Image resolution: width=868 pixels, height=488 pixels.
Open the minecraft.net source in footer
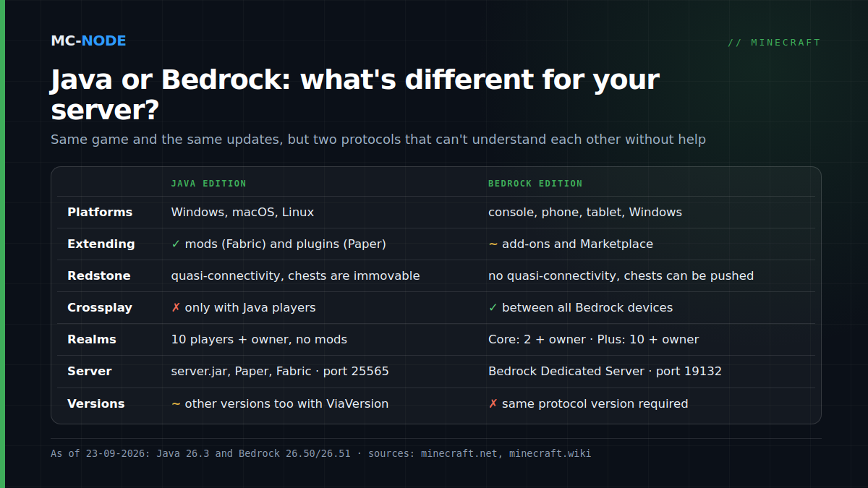pyautogui.click(x=459, y=454)
